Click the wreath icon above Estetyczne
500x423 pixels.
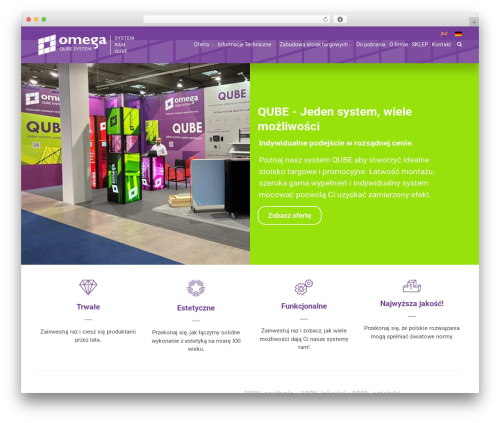(196, 288)
